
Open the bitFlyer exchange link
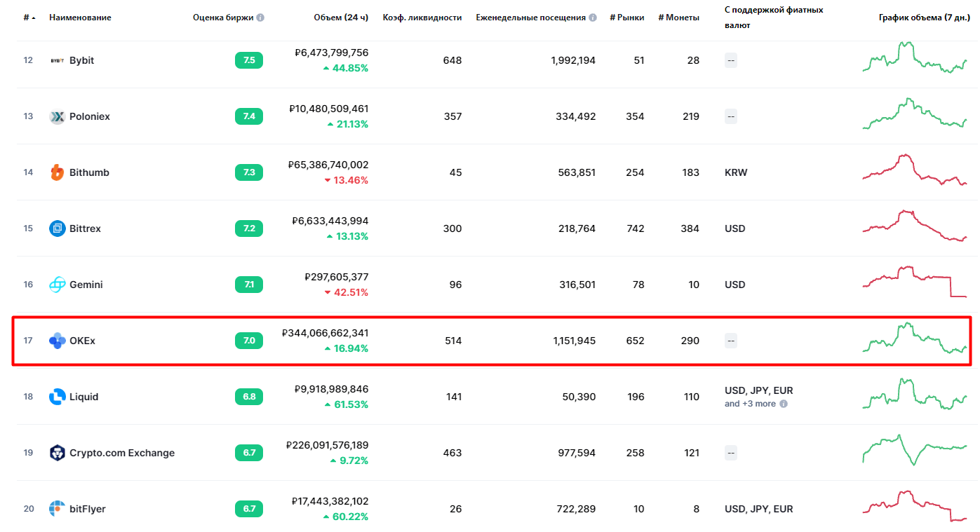(88, 509)
